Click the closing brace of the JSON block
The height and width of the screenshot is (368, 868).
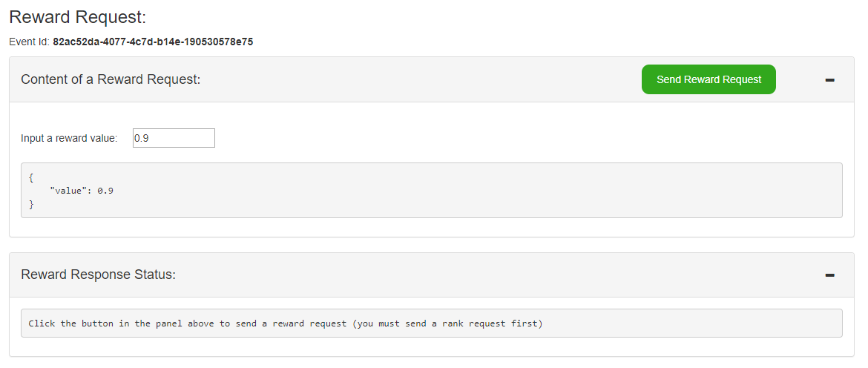pos(31,204)
